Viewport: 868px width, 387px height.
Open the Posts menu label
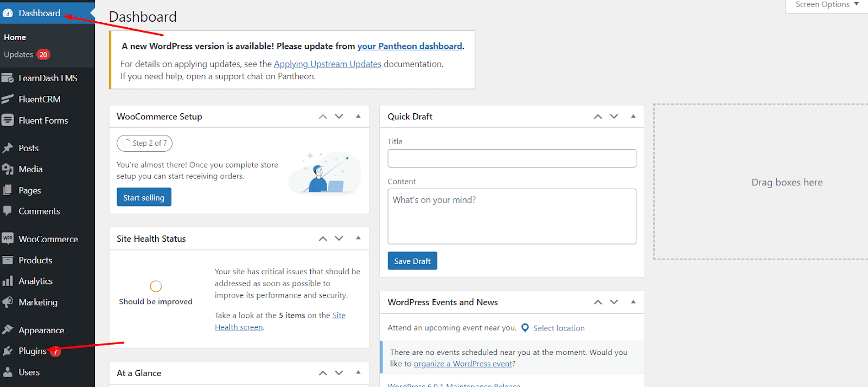(29, 148)
